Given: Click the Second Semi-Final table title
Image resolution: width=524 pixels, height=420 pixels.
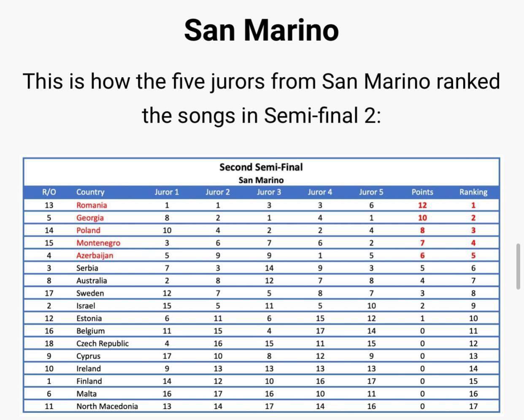Looking at the screenshot, I should point(261,167).
